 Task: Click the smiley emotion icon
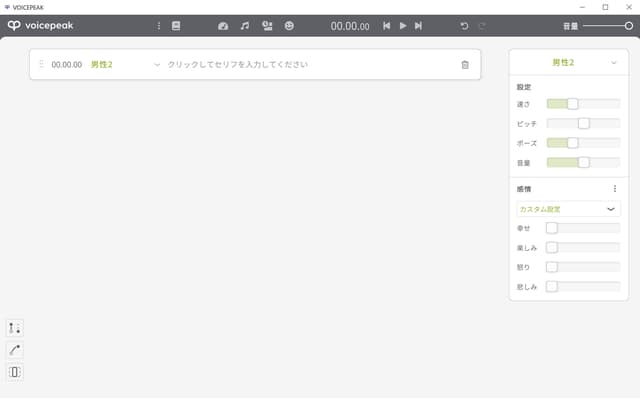(x=289, y=26)
